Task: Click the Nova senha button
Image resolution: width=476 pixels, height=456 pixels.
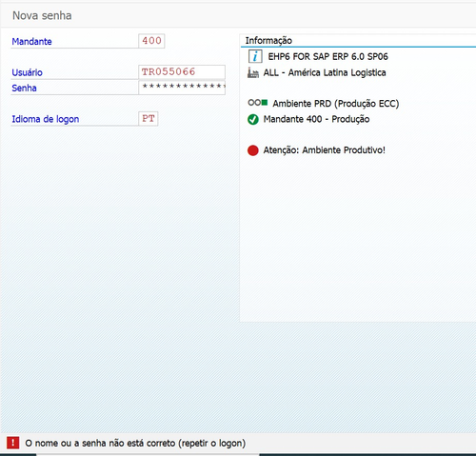Action: [42, 15]
